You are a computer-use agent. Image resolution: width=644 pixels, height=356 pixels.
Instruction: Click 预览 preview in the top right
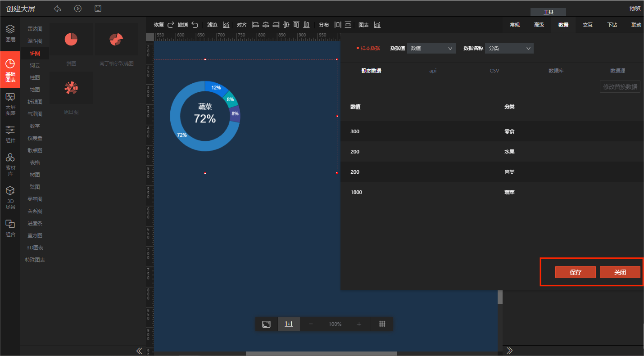635,9
